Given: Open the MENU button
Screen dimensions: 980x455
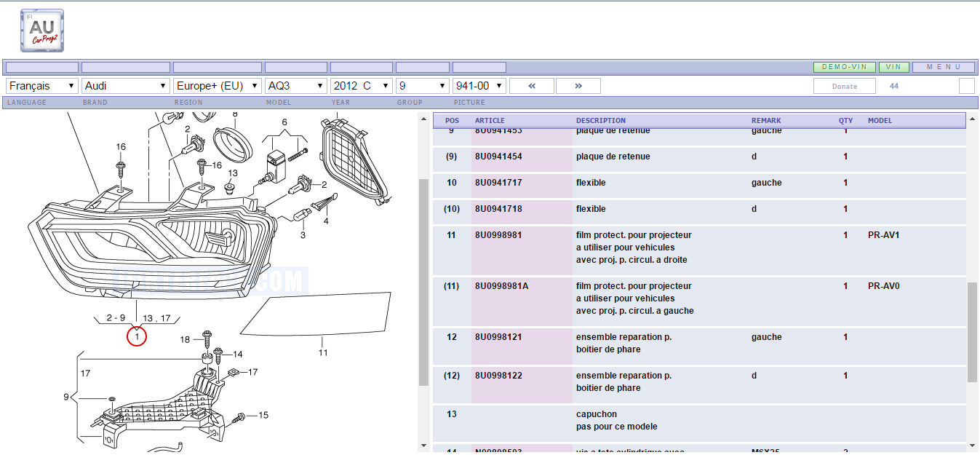Looking at the screenshot, I should (x=944, y=67).
